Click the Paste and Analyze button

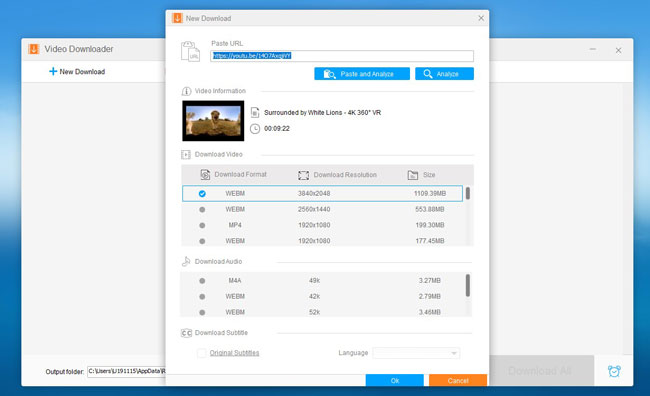tap(362, 74)
